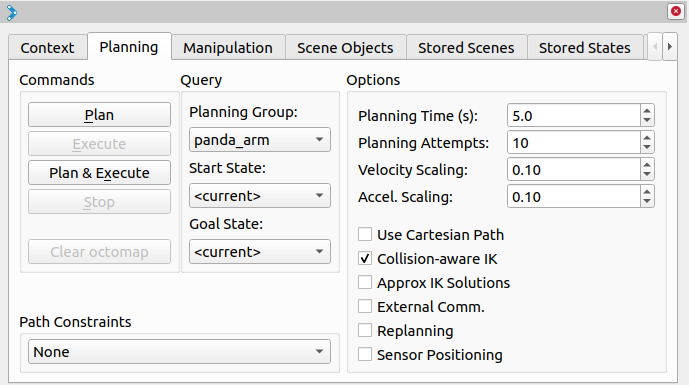Increase Velocity Scaling with up arrow
This screenshot has width=689, height=385.
647,164
